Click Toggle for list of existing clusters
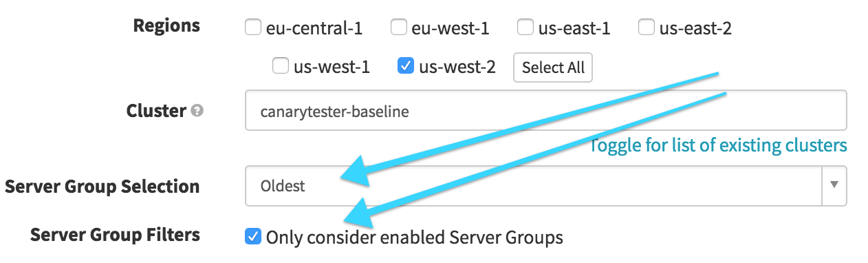This screenshot has width=868, height=263. point(719,145)
